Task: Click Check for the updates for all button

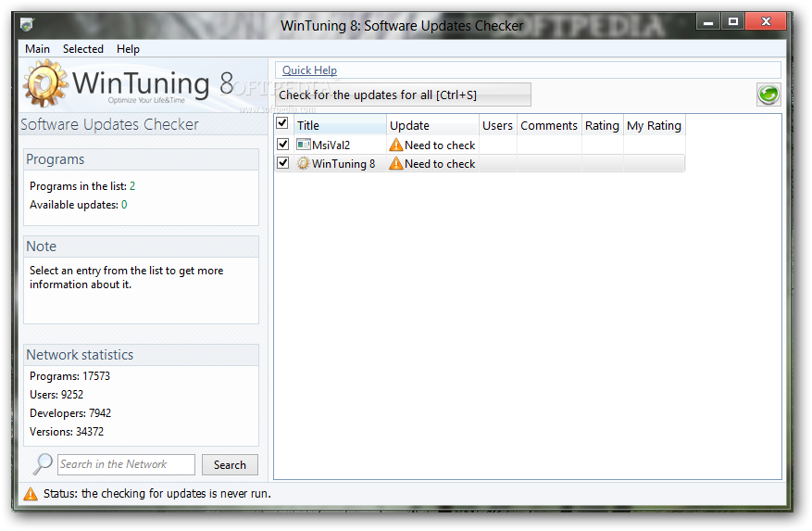Action: point(403,95)
